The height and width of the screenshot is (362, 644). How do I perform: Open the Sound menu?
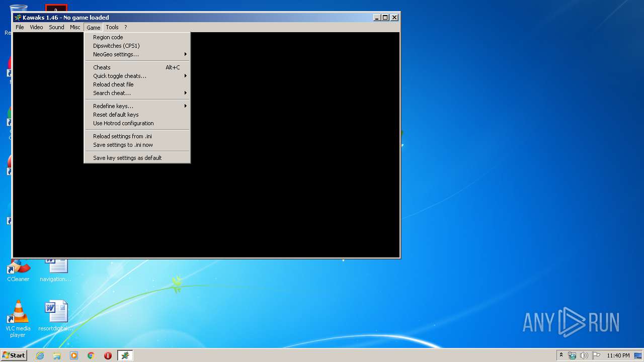pyautogui.click(x=56, y=27)
